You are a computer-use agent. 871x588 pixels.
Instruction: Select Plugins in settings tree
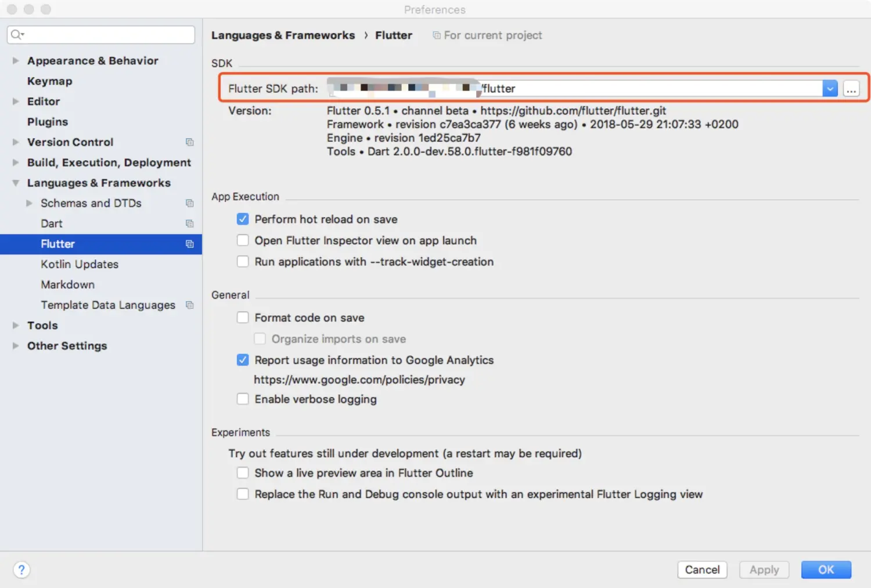click(x=48, y=122)
